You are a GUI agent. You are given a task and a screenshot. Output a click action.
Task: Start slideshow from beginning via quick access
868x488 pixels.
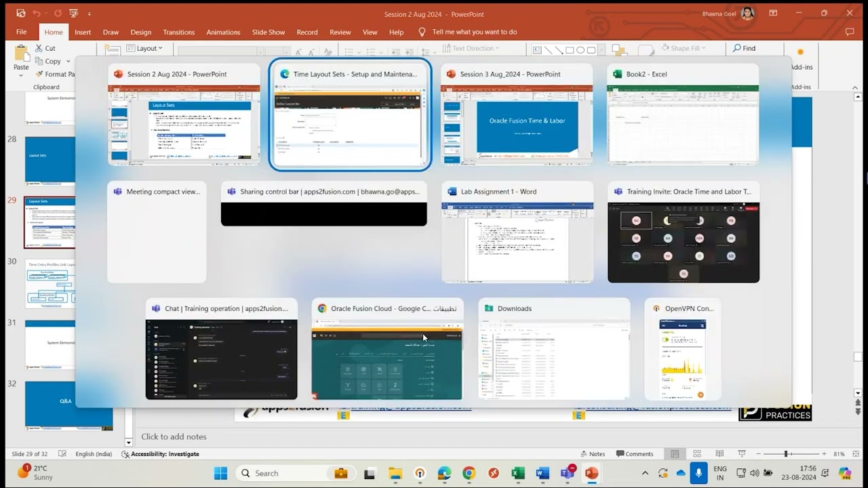coord(73,13)
